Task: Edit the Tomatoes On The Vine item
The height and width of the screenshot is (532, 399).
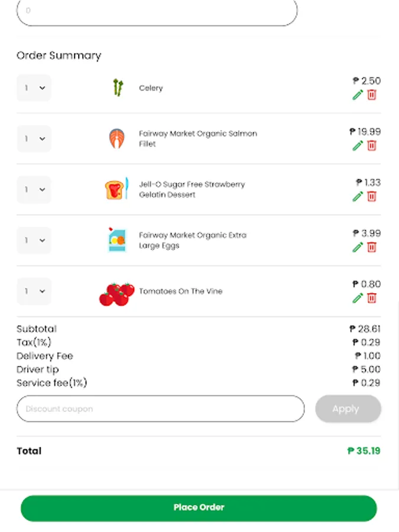Action: tap(358, 299)
